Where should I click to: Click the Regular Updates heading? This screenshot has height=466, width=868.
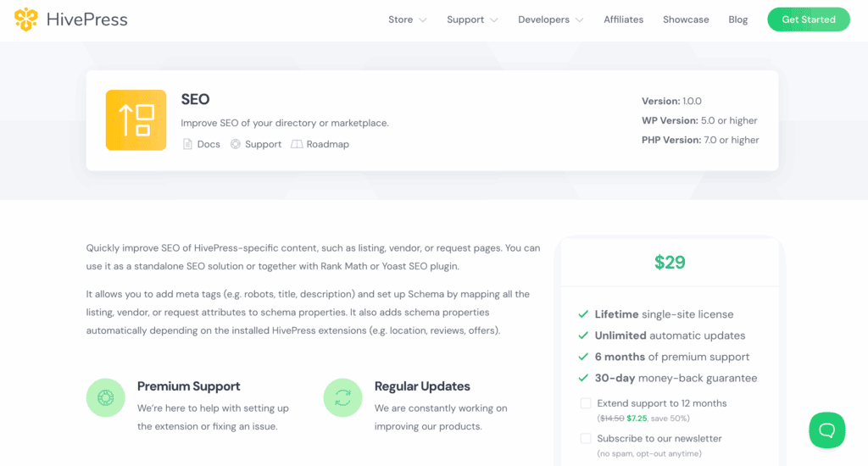(x=422, y=386)
